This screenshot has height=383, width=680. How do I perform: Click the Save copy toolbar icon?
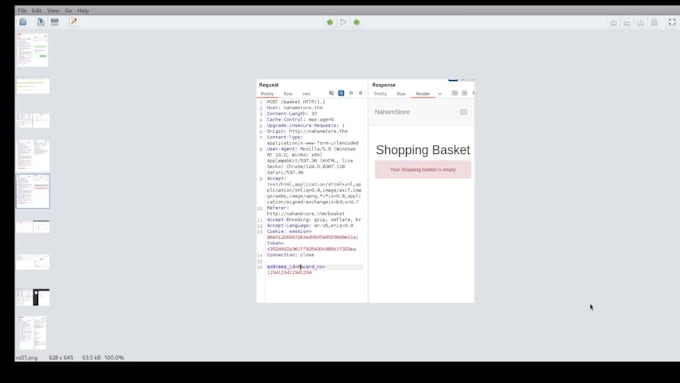(x=40, y=22)
